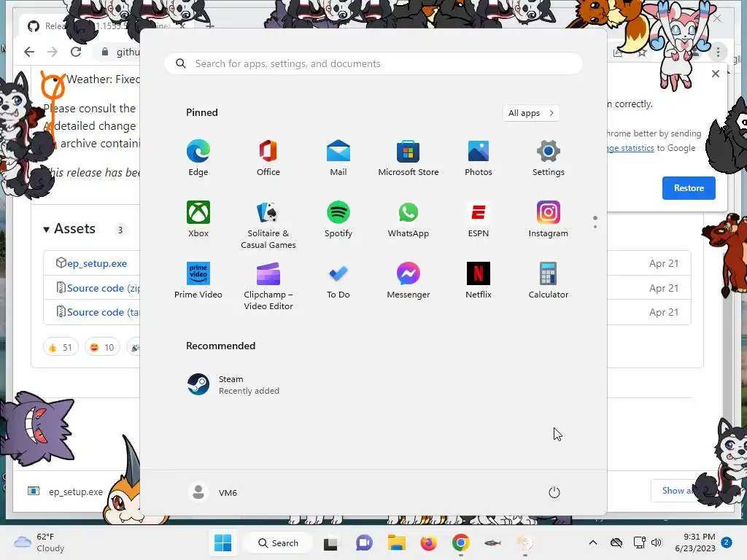Click the usage statistics link
The width and height of the screenshot is (747, 560).
[631, 148]
